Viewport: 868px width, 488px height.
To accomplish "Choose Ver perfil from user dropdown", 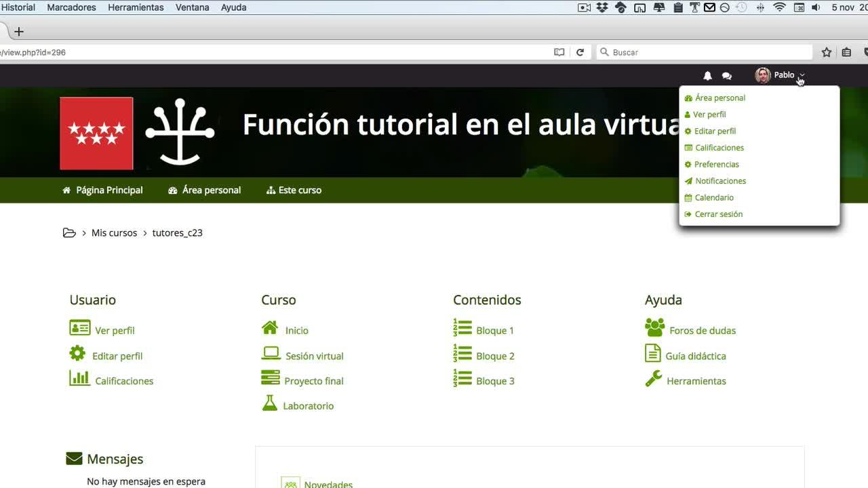I will point(709,115).
